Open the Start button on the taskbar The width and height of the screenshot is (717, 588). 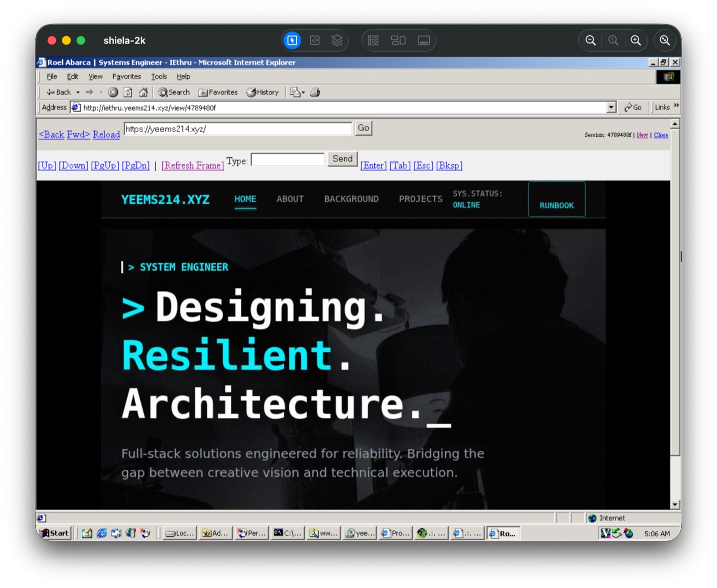tap(54, 533)
